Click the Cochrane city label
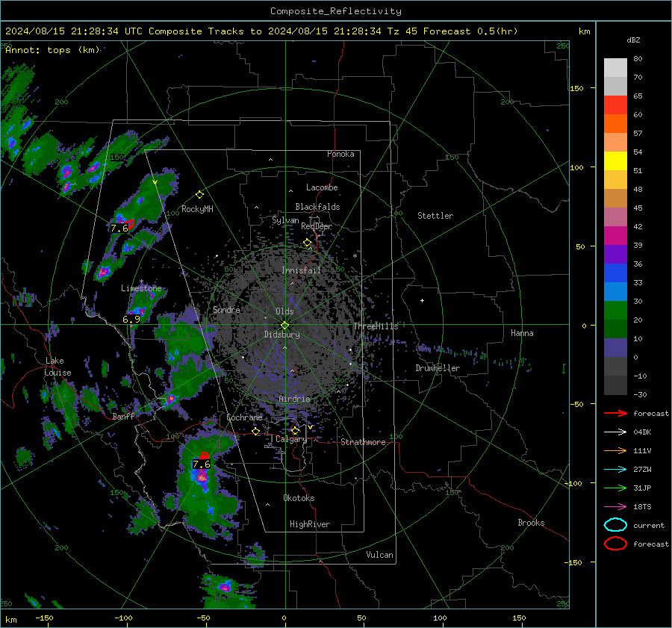 tap(244, 417)
